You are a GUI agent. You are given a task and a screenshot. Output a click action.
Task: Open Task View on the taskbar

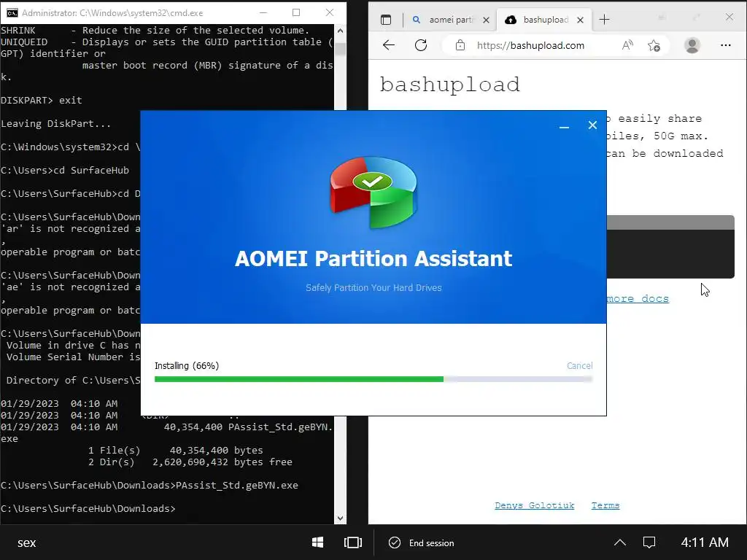pyautogui.click(x=353, y=542)
